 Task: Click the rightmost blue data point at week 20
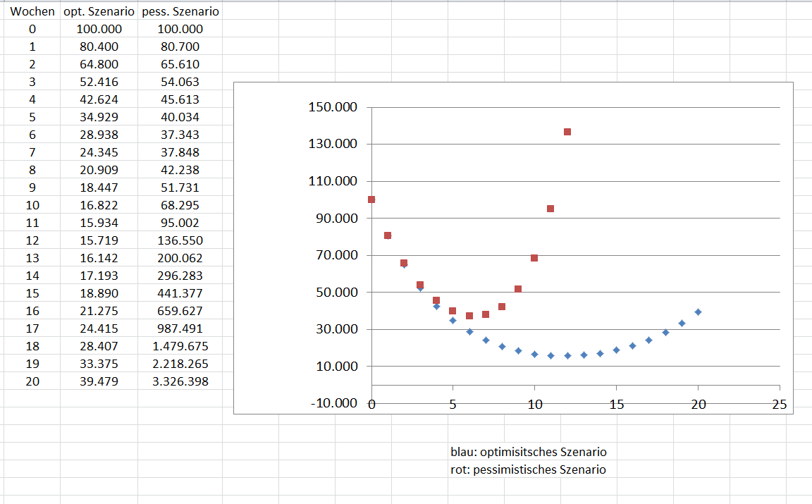click(698, 312)
